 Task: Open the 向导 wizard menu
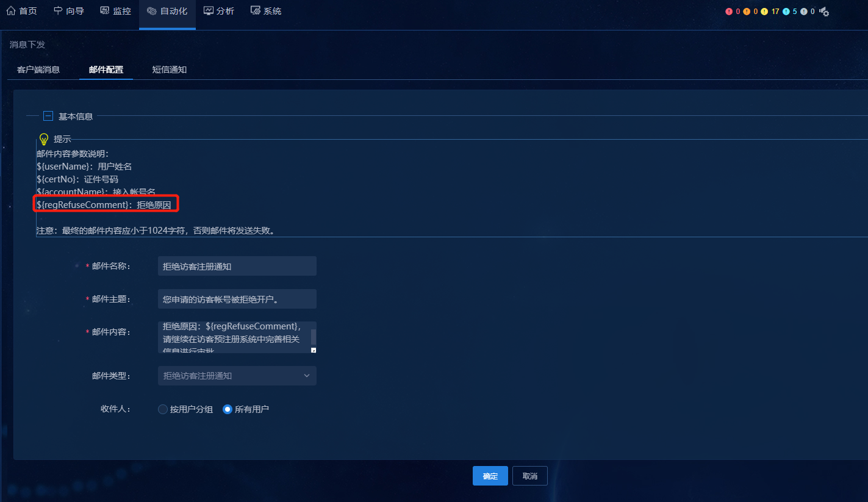coord(68,11)
